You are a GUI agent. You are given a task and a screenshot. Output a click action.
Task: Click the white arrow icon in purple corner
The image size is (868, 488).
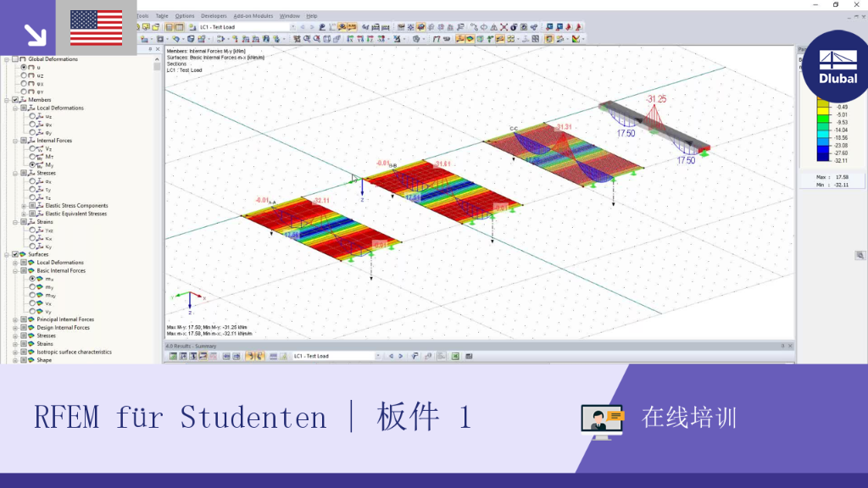click(36, 36)
